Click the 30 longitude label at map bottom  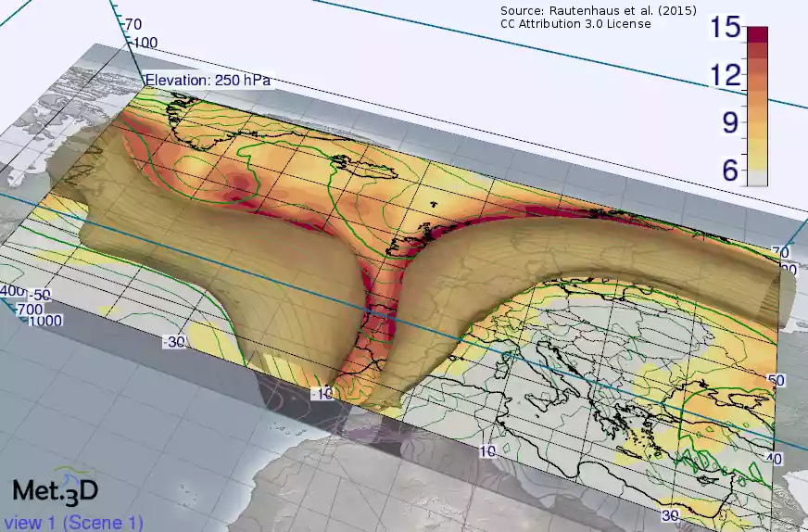(x=670, y=515)
